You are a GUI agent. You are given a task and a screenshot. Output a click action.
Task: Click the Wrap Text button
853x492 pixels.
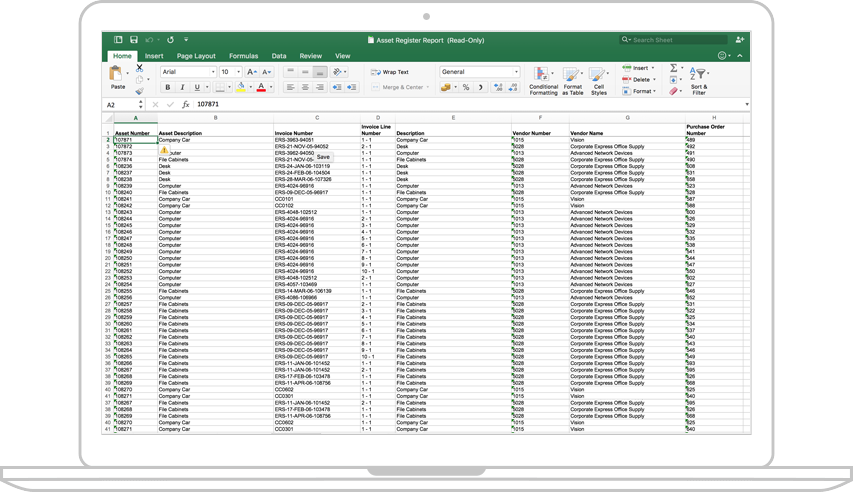coord(390,72)
